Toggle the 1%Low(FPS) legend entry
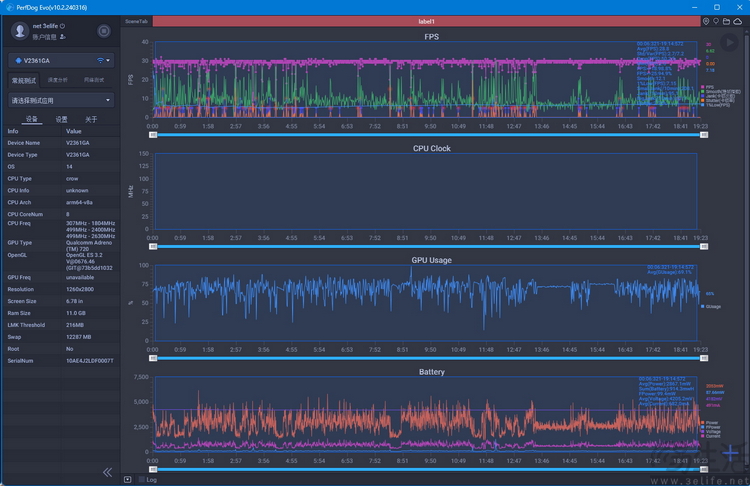Image resolution: width=750 pixels, height=486 pixels. [715, 105]
